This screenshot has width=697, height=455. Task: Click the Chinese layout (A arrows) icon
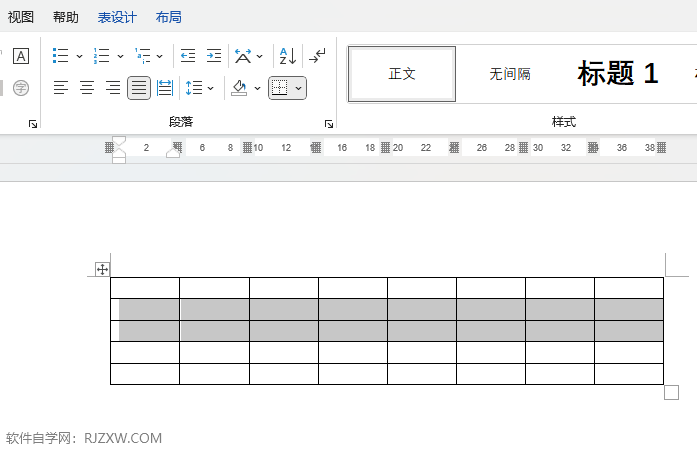[x=243, y=56]
